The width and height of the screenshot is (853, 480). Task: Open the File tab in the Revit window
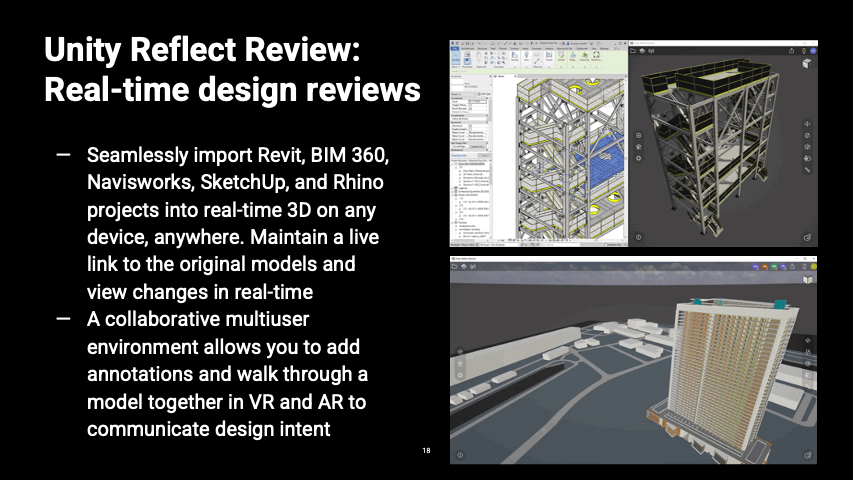pyautogui.click(x=455, y=48)
